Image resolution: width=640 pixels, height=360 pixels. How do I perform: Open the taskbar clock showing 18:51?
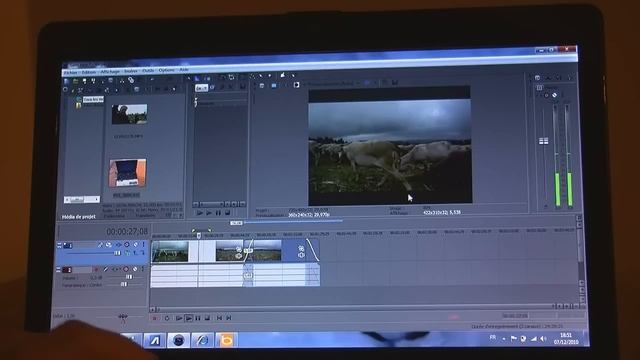point(566,338)
